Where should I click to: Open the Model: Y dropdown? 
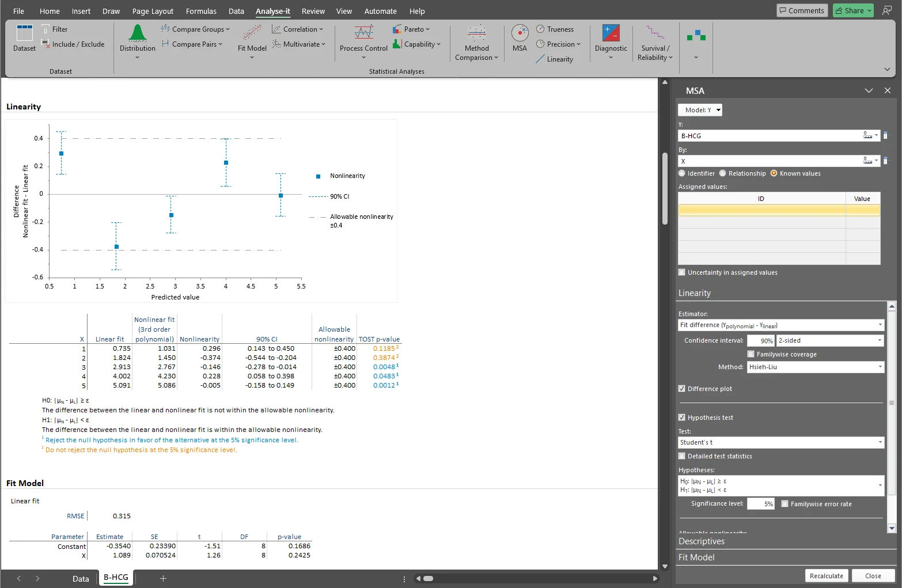(x=700, y=110)
